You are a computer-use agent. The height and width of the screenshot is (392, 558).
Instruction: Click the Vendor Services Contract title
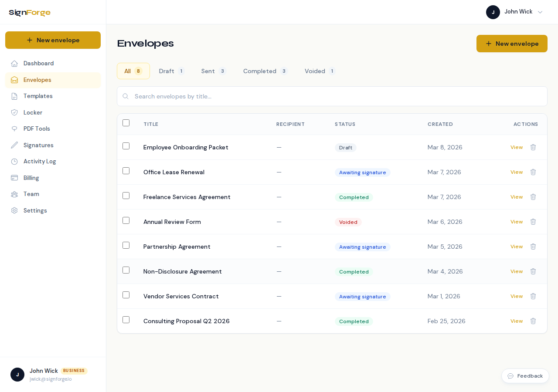point(181,296)
